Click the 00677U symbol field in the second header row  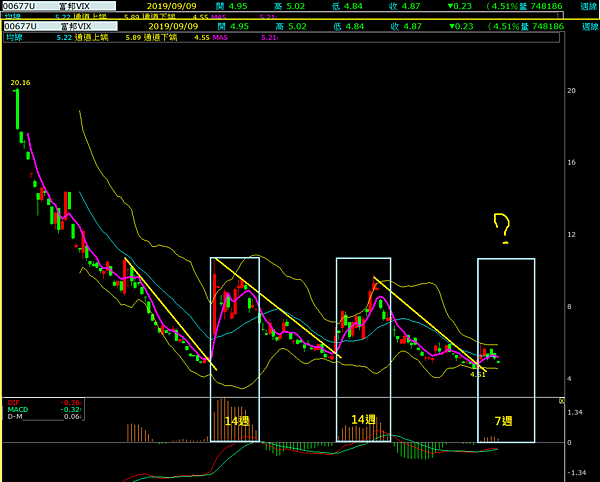tap(21, 26)
